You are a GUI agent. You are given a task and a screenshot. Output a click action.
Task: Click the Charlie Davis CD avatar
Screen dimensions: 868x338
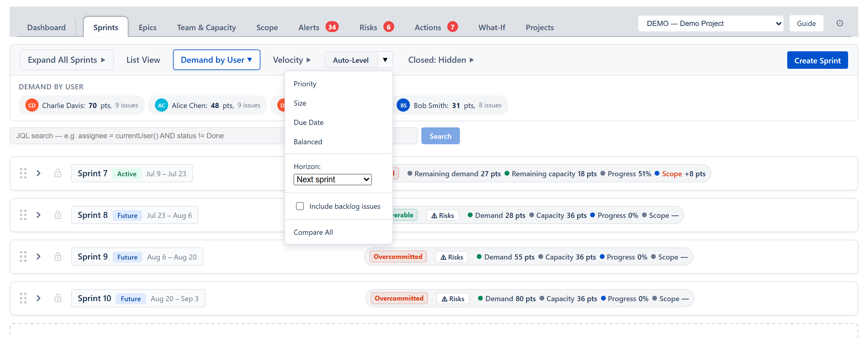pos(32,105)
